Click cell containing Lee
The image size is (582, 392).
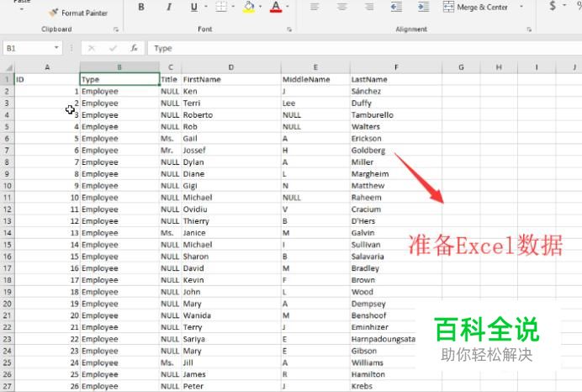coord(315,103)
